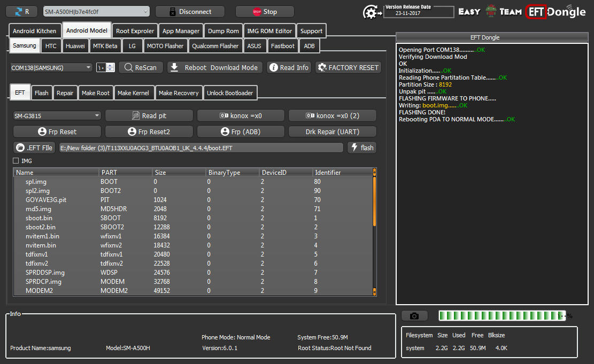Click the Read Info button
Screen dimensions: 594x364
[x=289, y=67]
